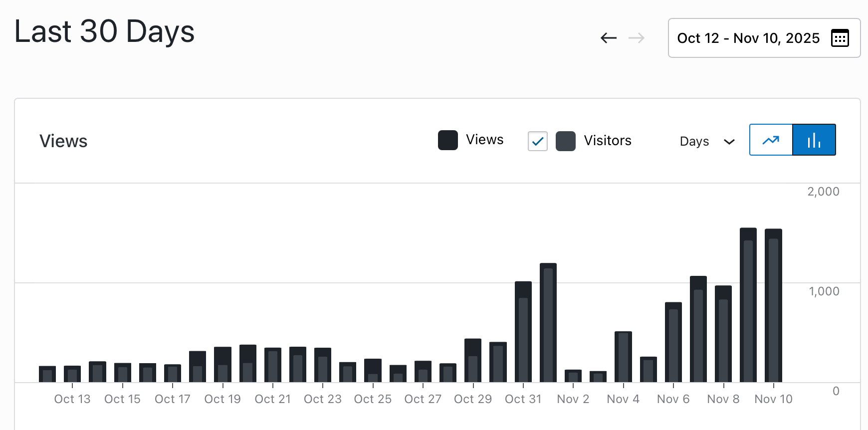The image size is (868, 430).
Task: Click the Visitors legend label
Action: click(607, 141)
